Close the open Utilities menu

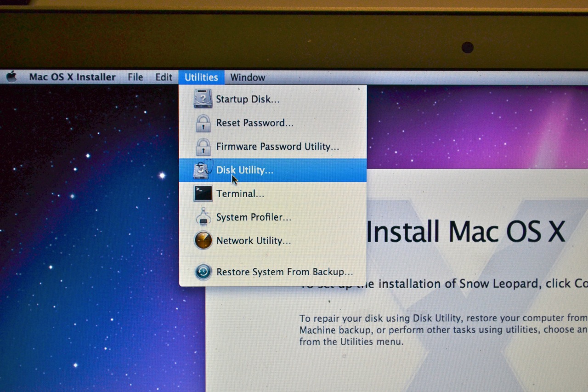click(x=201, y=77)
